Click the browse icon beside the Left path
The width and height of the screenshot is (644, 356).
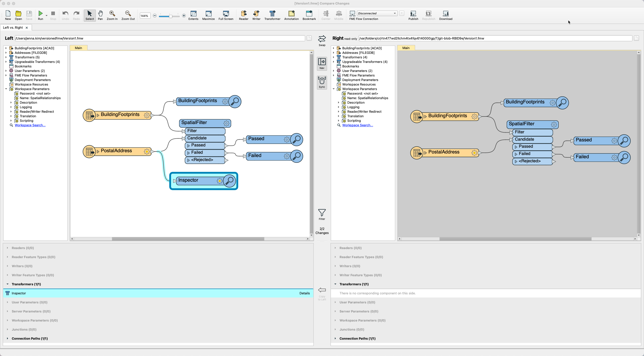tap(309, 38)
